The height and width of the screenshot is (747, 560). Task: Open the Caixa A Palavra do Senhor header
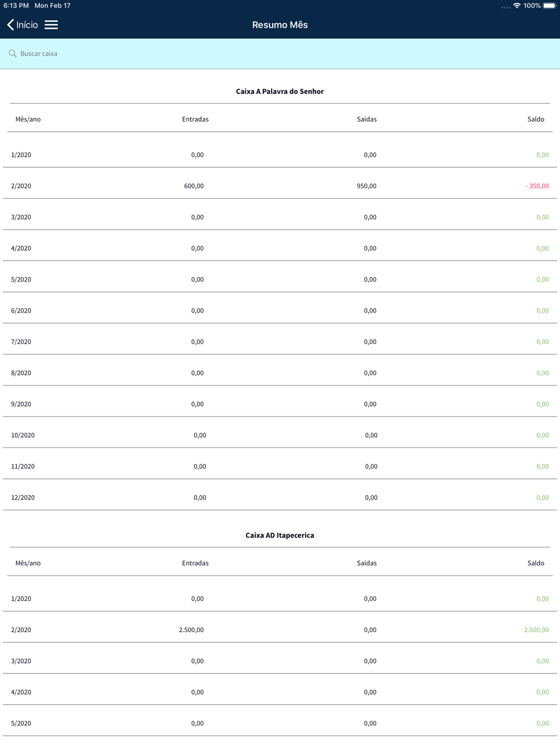(280, 91)
